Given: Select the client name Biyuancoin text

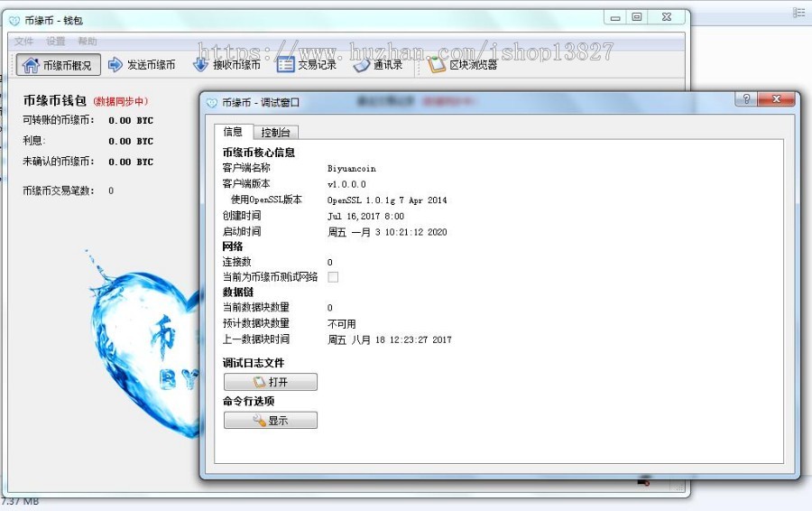Looking at the screenshot, I should [x=352, y=169].
